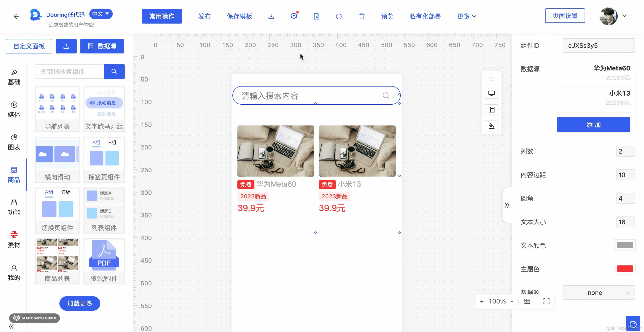Click the 小米13 product image

click(357, 151)
